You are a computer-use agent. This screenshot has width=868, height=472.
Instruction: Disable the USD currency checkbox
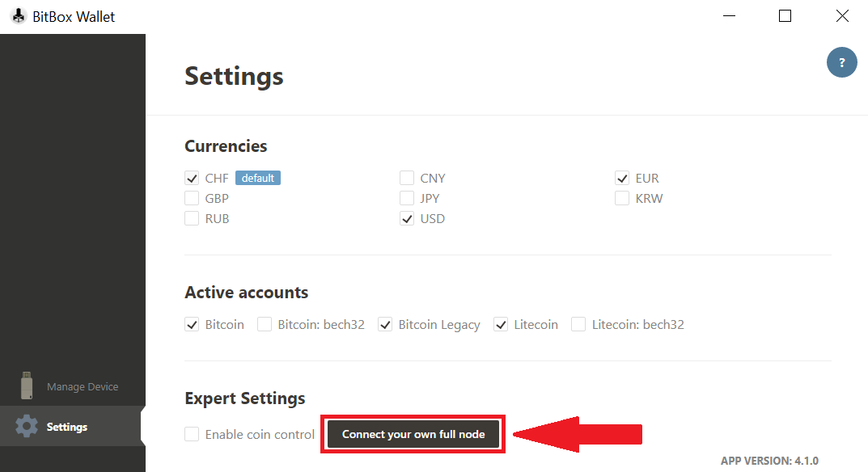[x=407, y=219]
